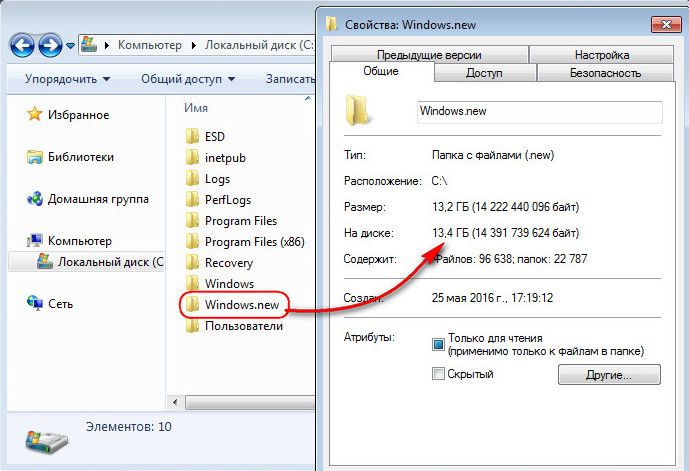Click the Компьютер monitor icon in the sidebar
The width and height of the screenshot is (689, 471).
click(x=35, y=240)
